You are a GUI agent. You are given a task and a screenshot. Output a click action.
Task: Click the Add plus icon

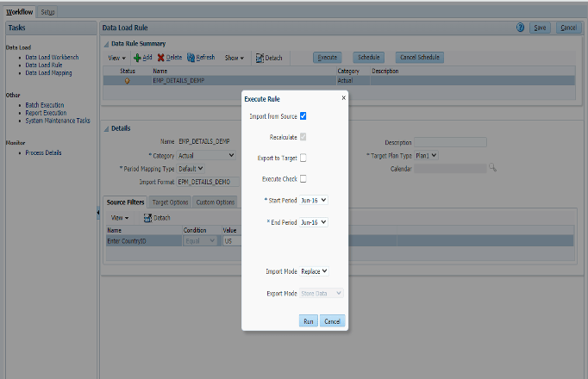pyautogui.click(x=137, y=58)
